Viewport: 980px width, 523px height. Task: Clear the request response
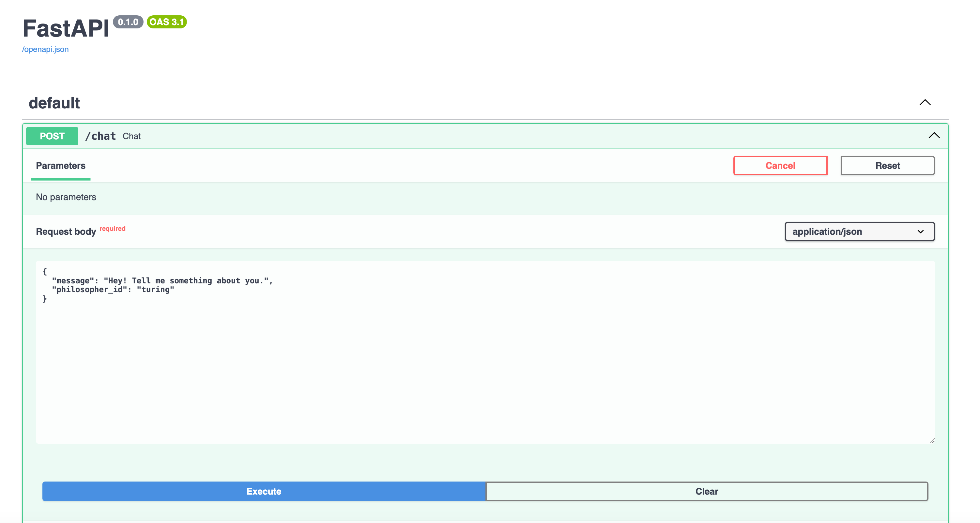(x=707, y=491)
